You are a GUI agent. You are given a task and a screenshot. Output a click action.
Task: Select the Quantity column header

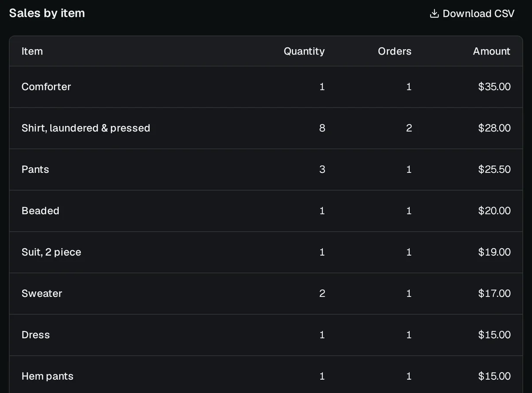pos(304,51)
